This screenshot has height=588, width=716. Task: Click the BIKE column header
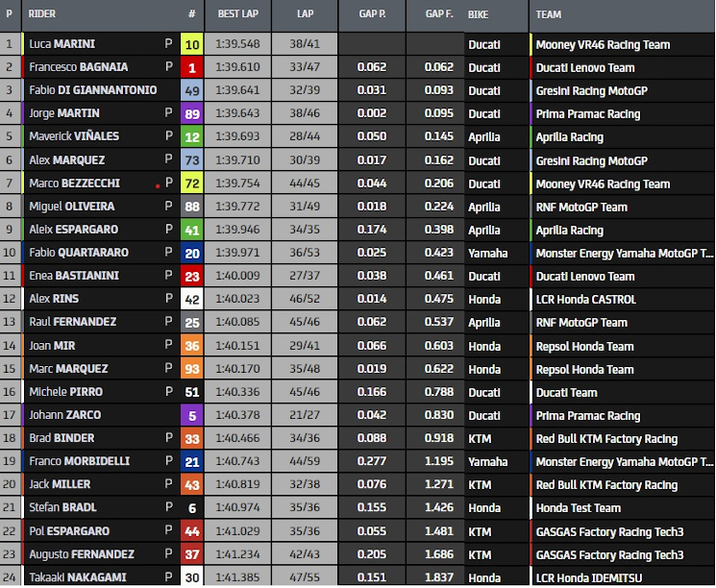(x=478, y=15)
